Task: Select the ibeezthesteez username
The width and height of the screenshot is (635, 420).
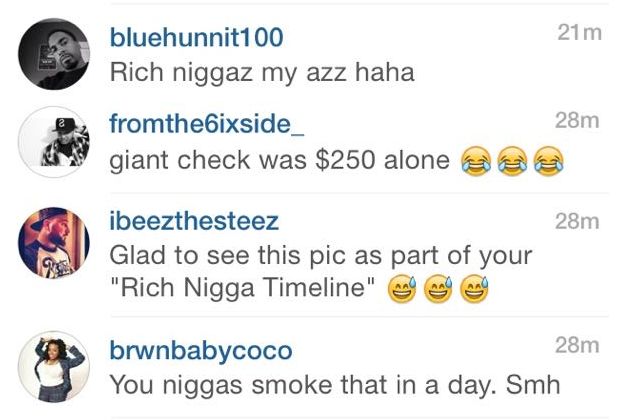Action: [194, 221]
